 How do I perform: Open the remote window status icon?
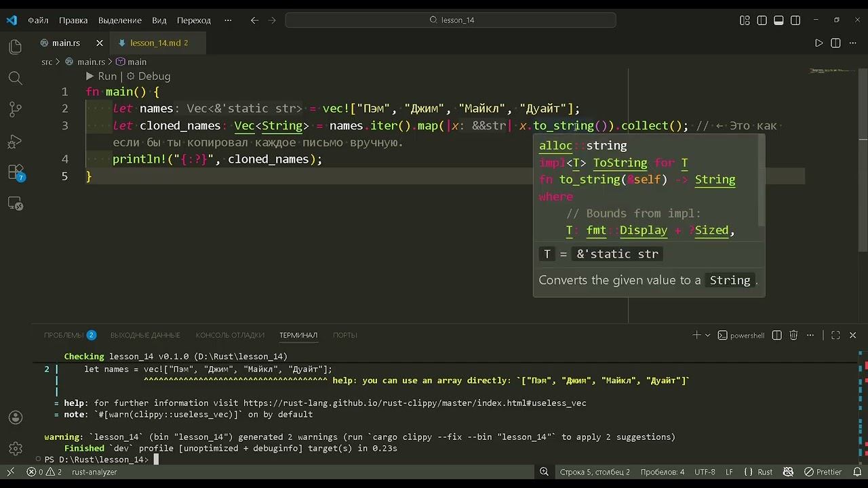pyautogui.click(x=10, y=472)
